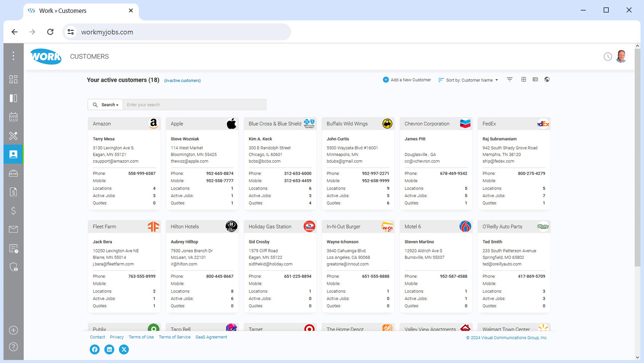Click the filter lines icon

510,80
